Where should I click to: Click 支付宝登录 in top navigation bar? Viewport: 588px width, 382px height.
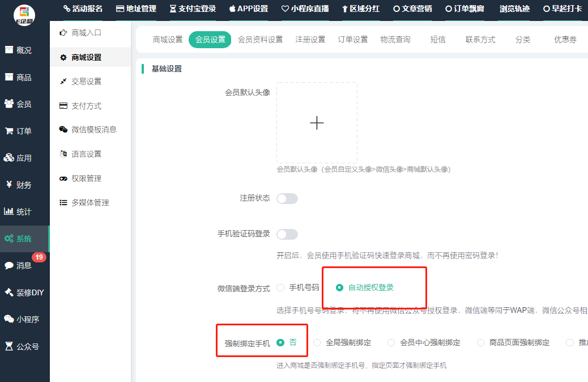[x=192, y=9]
